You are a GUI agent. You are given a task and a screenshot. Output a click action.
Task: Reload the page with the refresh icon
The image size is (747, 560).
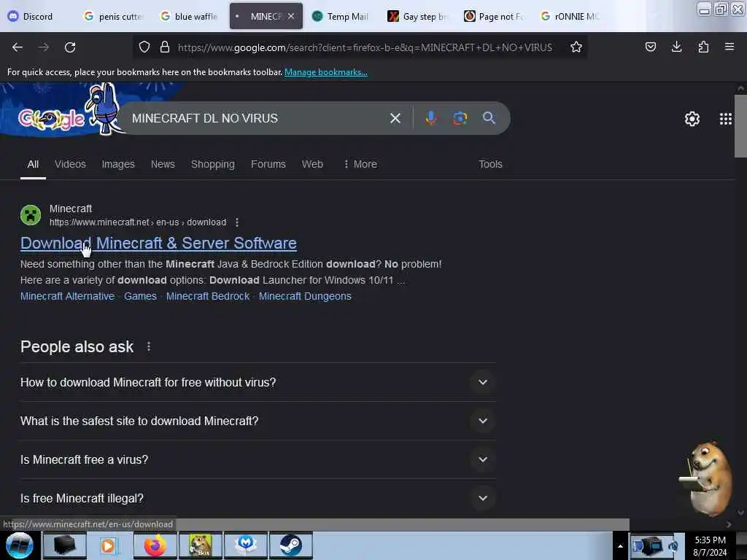(x=70, y=47)
